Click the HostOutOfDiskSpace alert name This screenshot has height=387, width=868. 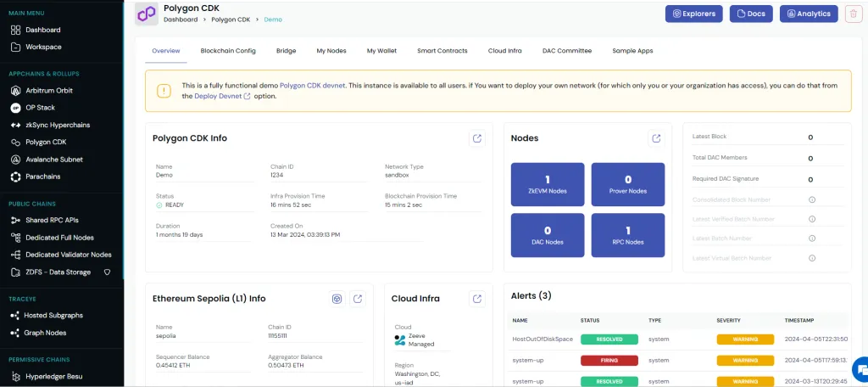pyautogui.click(x=542, y=339)
